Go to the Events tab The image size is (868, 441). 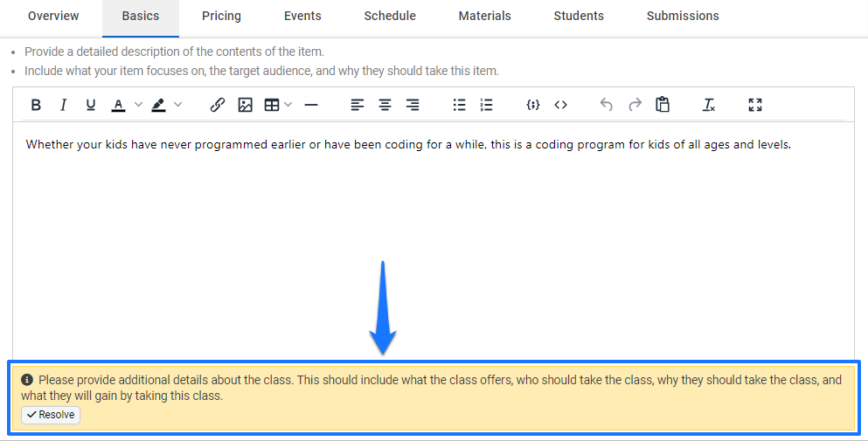click(x=302, y=16)
